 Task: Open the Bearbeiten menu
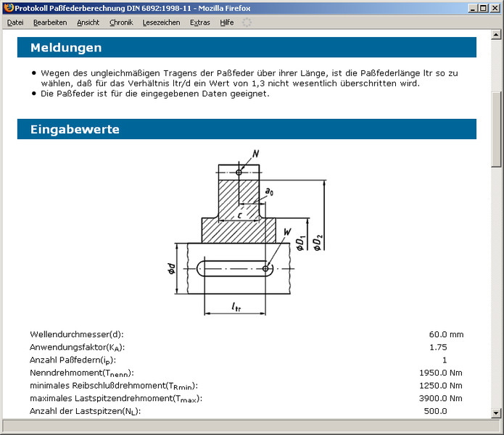point(50,22)
